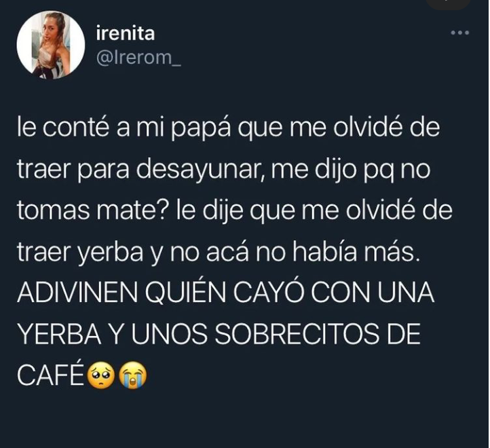Viewport: 490px width, 448px height.
Task: Click the tweet line starting 'le conté a mi papá'
Action: [229, 128]
